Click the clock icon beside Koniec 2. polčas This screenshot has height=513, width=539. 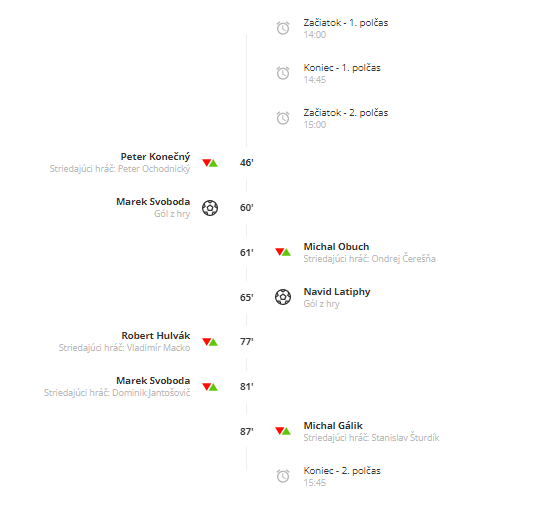pyautogui.click(x=283, y=476)
